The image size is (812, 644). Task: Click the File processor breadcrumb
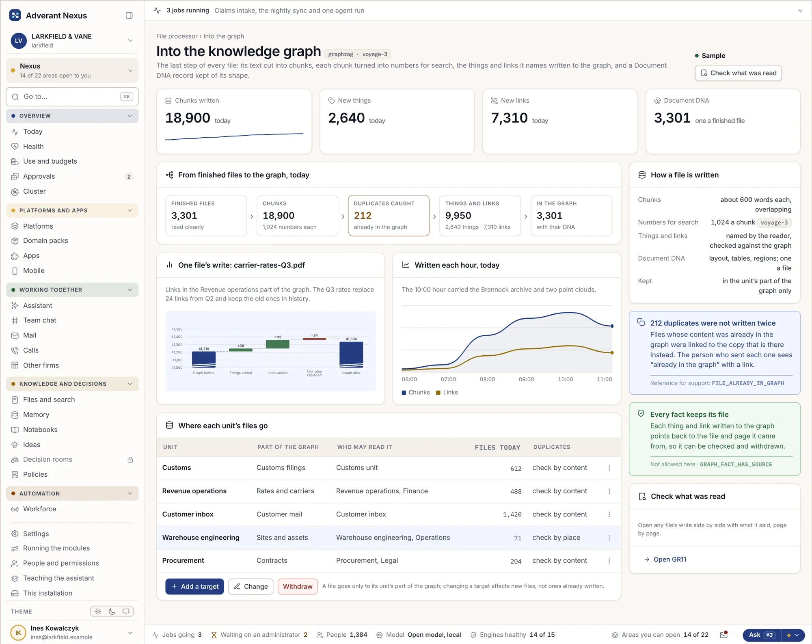(x=177, y=36)
